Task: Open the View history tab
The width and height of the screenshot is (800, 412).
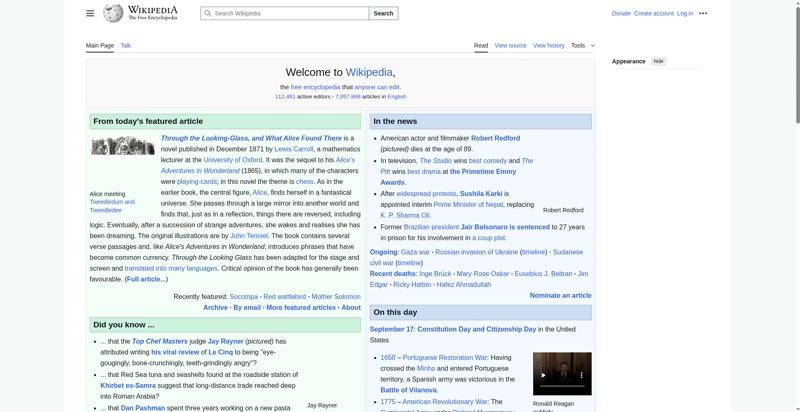Action: click(x=548, y=45)
